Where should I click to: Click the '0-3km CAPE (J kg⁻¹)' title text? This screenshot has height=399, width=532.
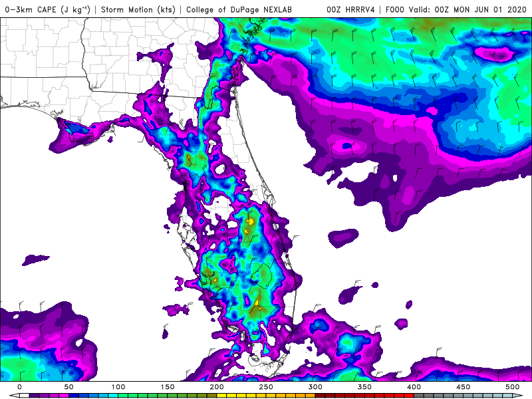tap(47, 9)
